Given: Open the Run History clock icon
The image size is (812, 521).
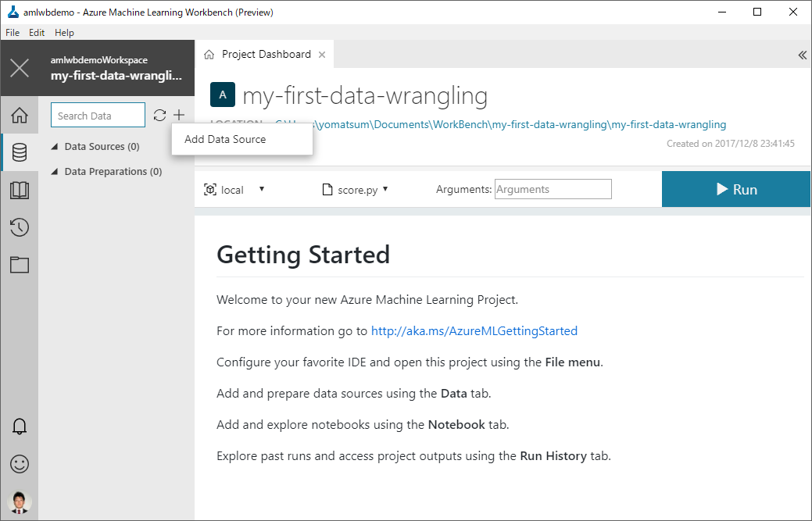Looking at the screenshot, I should point(20,227).
